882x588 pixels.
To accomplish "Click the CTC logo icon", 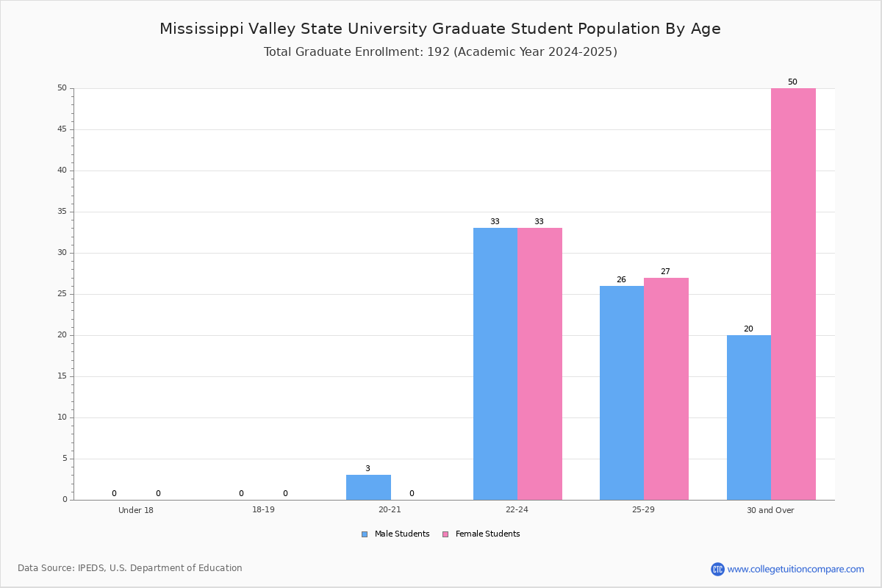I will point(717,569).
